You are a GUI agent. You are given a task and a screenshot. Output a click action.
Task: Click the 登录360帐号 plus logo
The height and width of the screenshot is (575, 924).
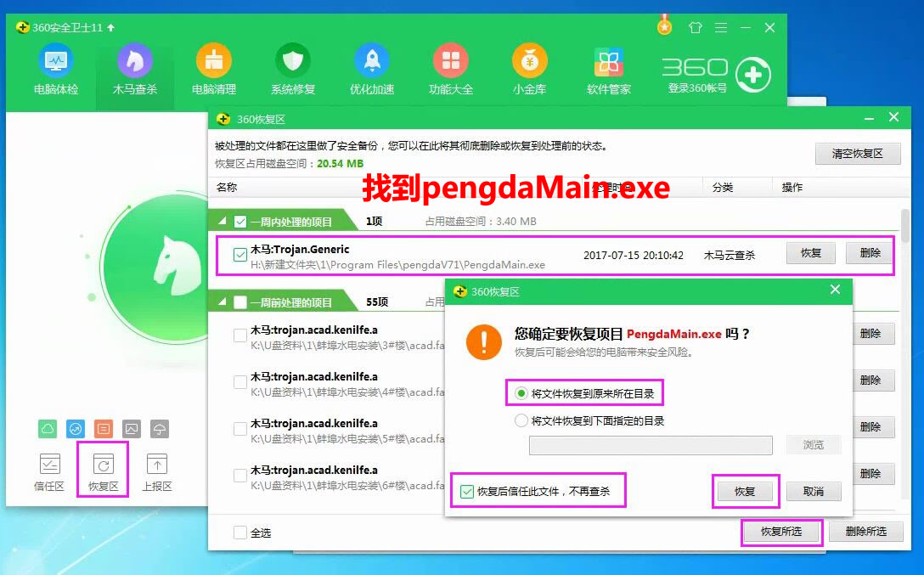(x=753, y=75)
